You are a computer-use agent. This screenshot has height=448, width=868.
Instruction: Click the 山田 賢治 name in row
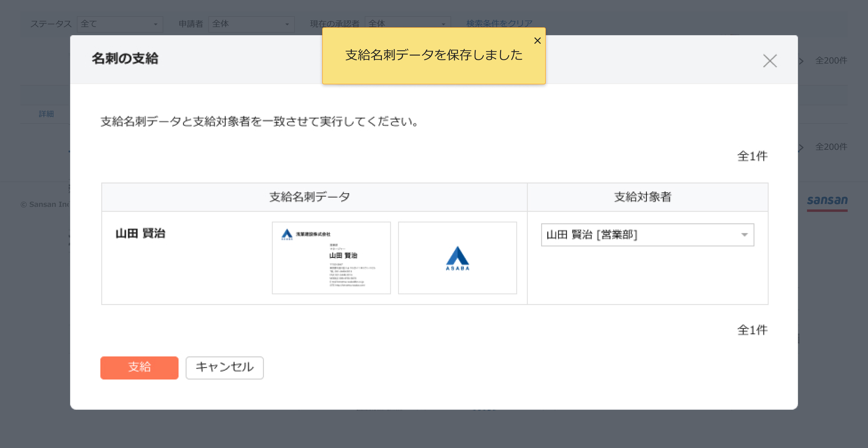click(x=140, y=233)
